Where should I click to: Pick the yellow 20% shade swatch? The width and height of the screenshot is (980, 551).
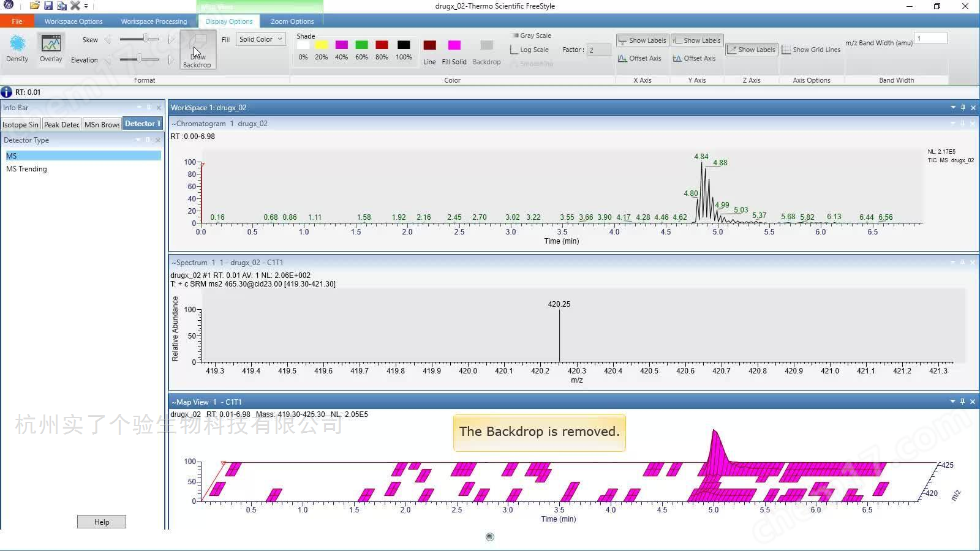tap(322, 45)
